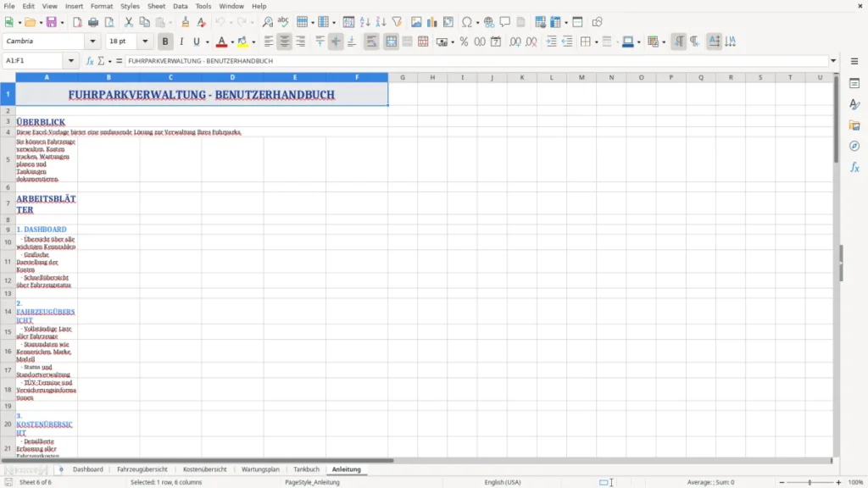This screenshot has width=868, height=488.
Task: Click the yellow highlight color swatch
Action: coord(242,42)
